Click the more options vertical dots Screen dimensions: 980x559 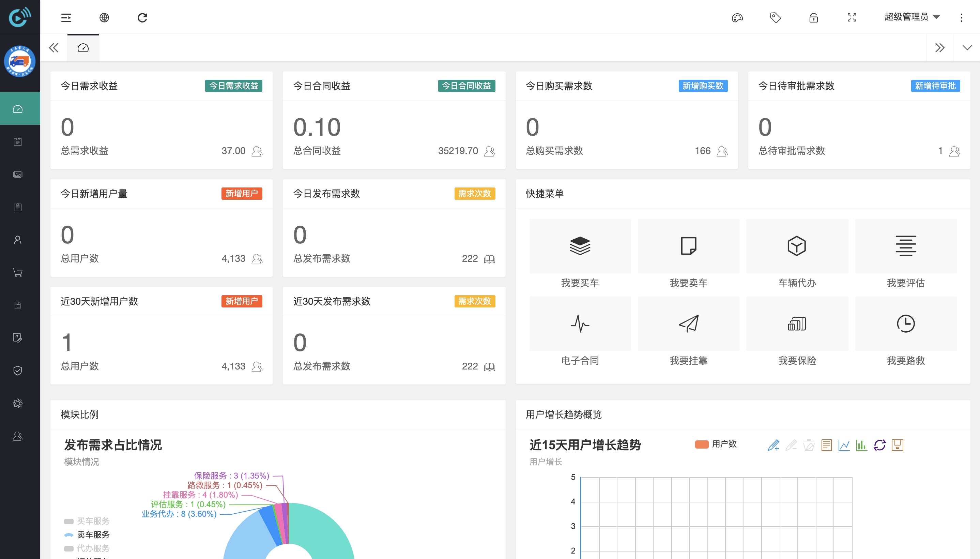[961, 18]
